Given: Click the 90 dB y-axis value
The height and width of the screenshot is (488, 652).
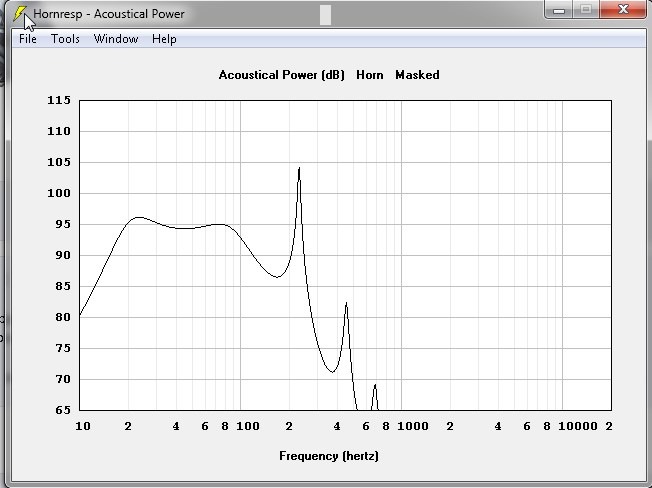Looking at the screenshot, I should tap(63, 255).
